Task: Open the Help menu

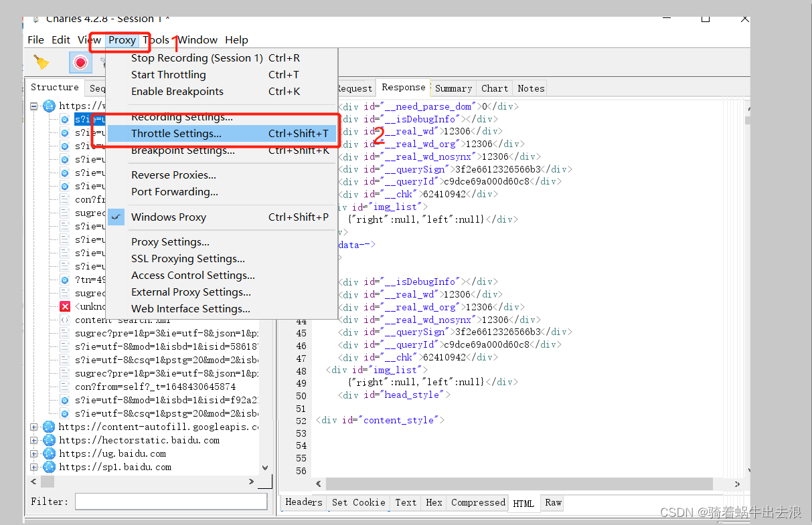Action: click(236, 40)
